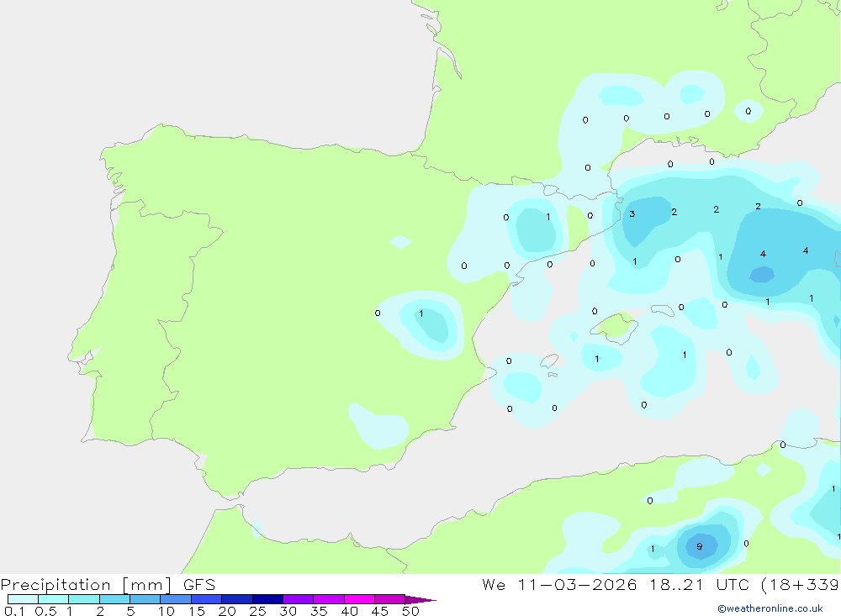Select the 20–25 mm legend swatch
Screen dimensions: 841x616
tap(236, 599)
